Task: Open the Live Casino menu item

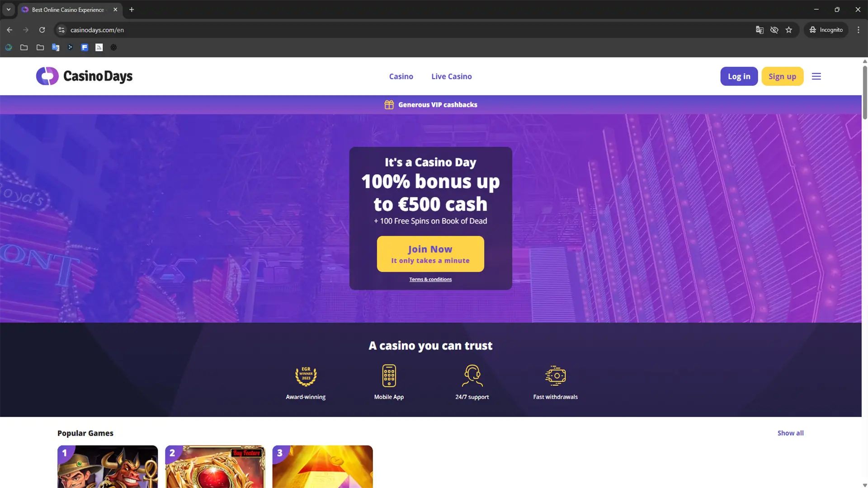Action: tap(451, 76)
